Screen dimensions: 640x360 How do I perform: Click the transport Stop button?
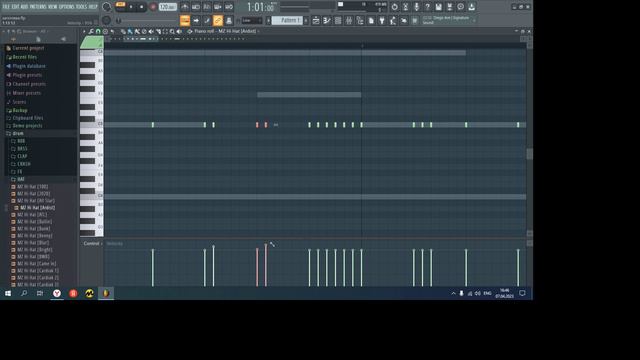[141, 7]
